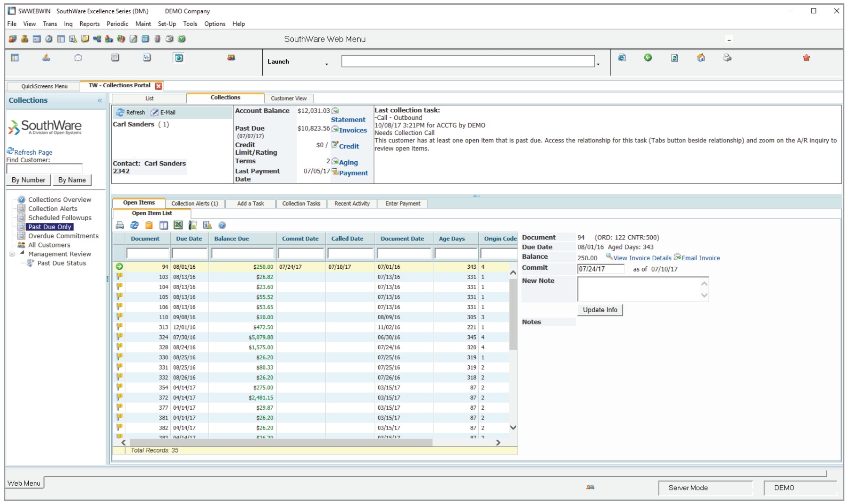
Task: Open the column layout icon in grid toolbar
Action: pyautogui.click(x=164, y=225)
